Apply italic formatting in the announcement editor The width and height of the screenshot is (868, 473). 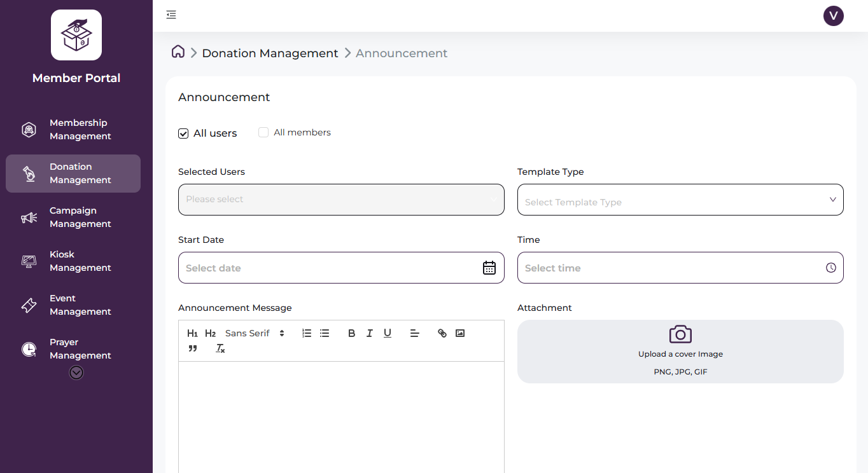[369, 332]
